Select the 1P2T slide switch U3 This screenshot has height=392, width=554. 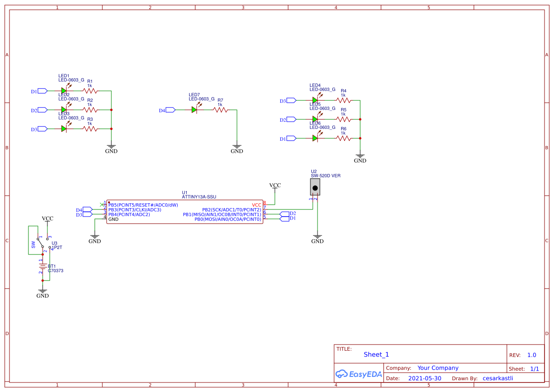(x=44, y=243)
